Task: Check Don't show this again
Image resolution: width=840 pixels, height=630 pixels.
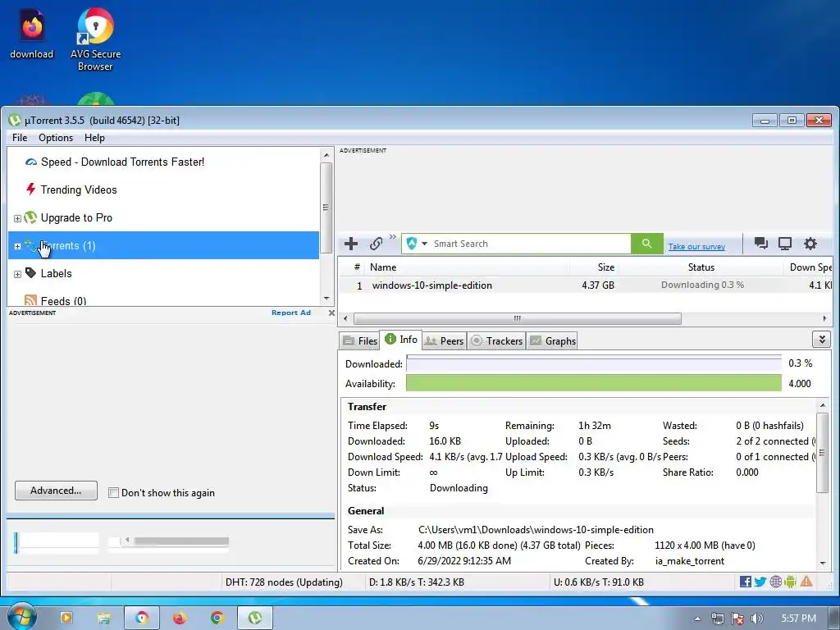Action: pos(113,492)
